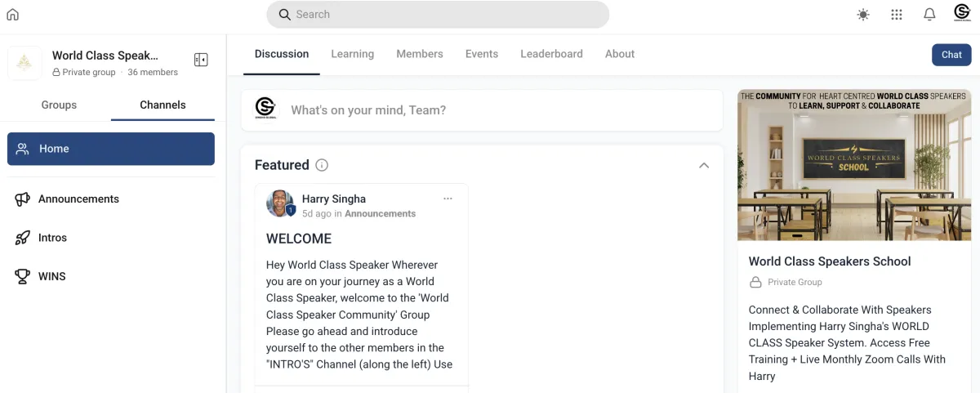Click the Chat button
Image resolution: width=980 pixels, height=393 pixels.
tap(951, 55)
